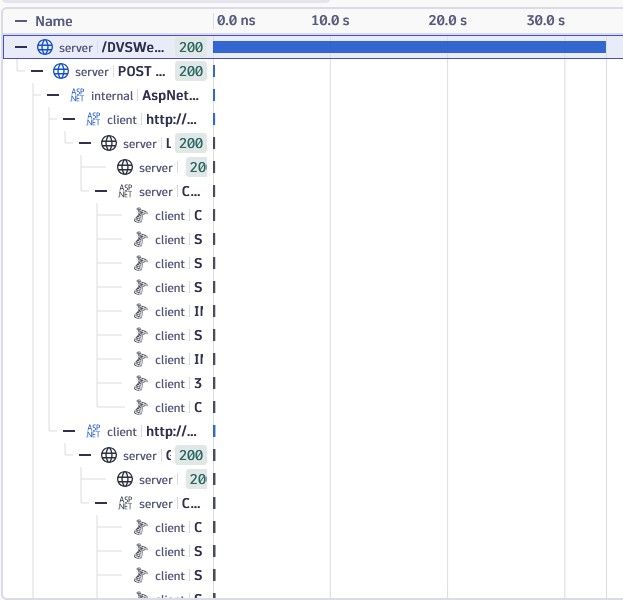Screen dimensions: 623x600
Task: Select the POST ... span name
Action: point(141,72)
